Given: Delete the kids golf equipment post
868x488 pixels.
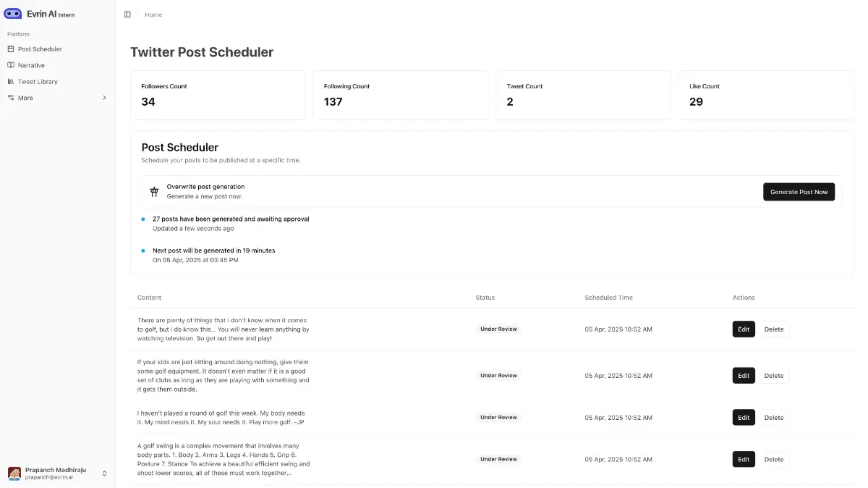Looking at the screenshot, I should coord(773,376).
